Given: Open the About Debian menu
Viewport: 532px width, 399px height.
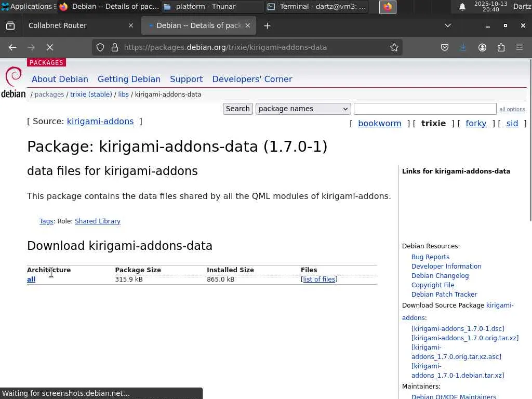Looking at the screenshot, I should (x=60, y=79).
